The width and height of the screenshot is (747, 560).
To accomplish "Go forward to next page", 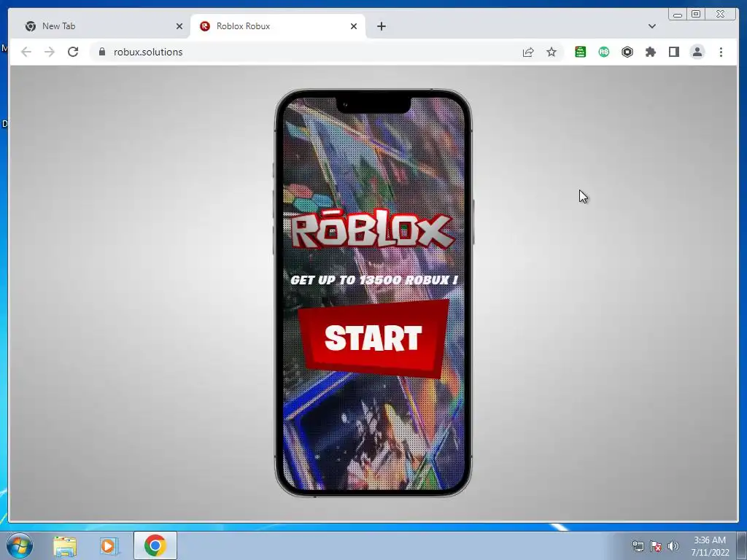I will tap(50, 52).
